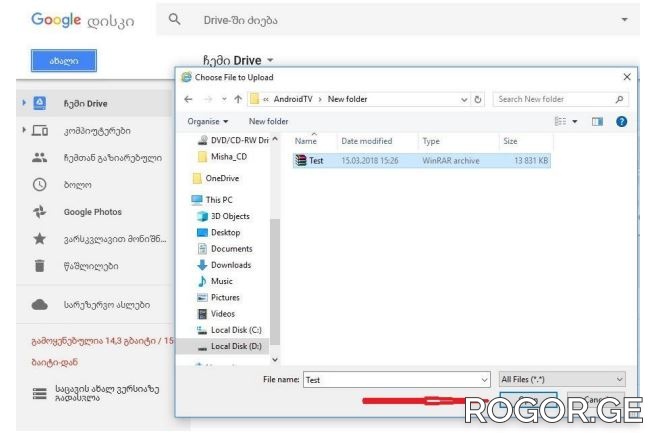Click AndroidTV in the address path

(x=293, y=99)
